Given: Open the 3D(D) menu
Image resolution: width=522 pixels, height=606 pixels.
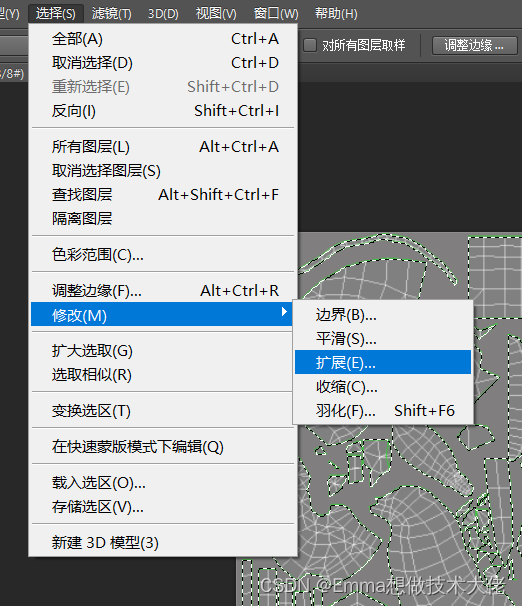Looking at the screenshot, I should tap(163, 14).
